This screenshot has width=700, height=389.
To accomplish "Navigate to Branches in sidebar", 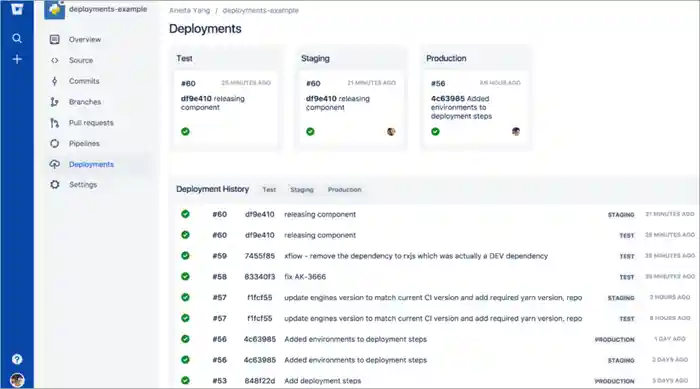I will 85,102.
